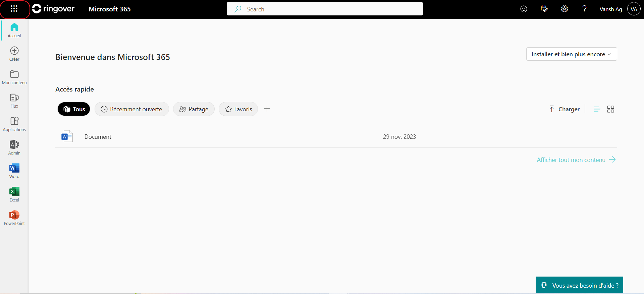This screenshot has width=644, height=294.
Task: Select the Partagé filter
Action: [194, 109]
